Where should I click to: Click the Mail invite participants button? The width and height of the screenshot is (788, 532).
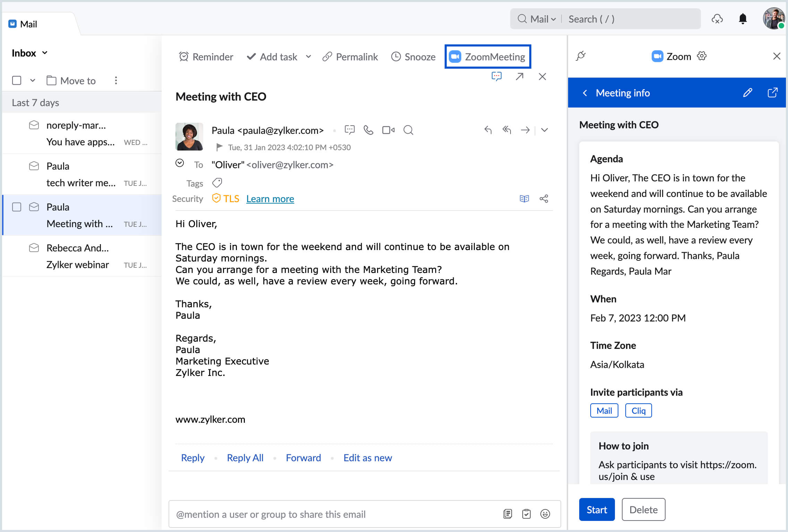click(x=604, y=410)
